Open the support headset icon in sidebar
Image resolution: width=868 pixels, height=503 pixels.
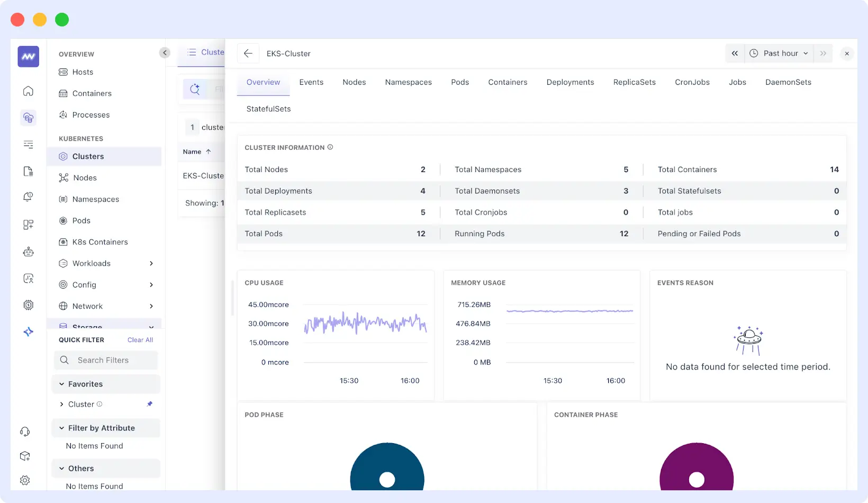click(x=25, y=431)
